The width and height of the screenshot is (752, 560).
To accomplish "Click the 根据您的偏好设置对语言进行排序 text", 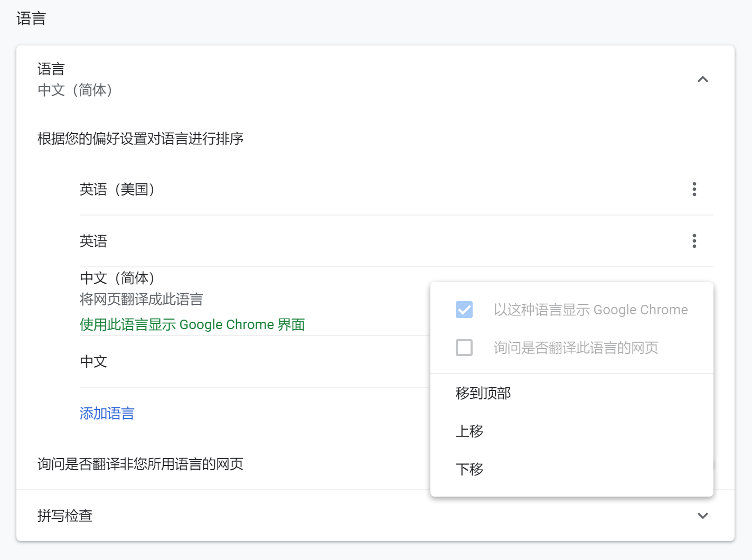I will pyautogui.click(x=140, y=138).
